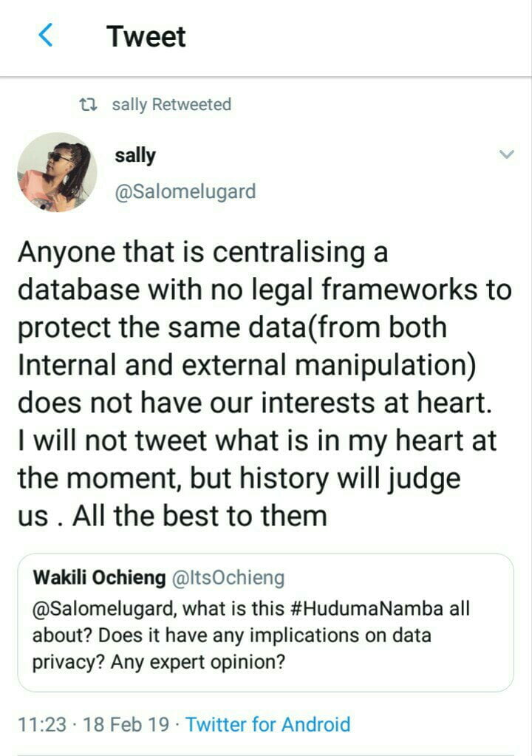
Task: Open profile via the 'sally' display name
Action: [135, 156]
